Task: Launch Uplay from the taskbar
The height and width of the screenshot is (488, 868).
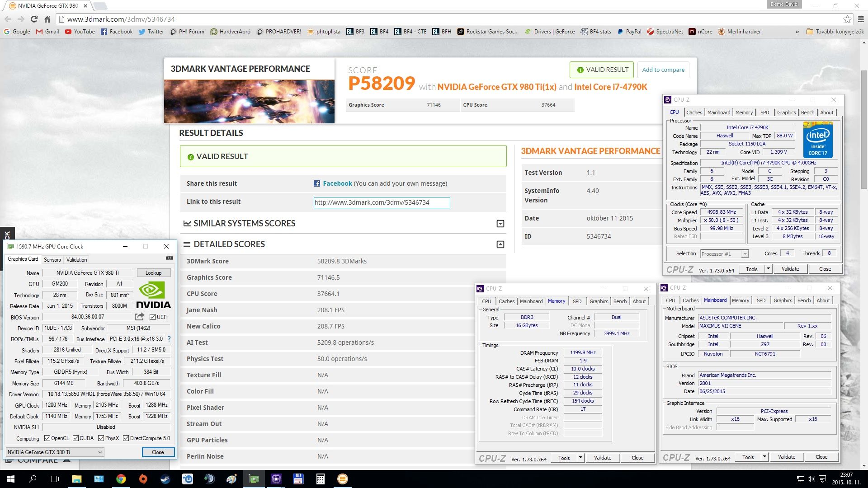Action: point(187,479)
